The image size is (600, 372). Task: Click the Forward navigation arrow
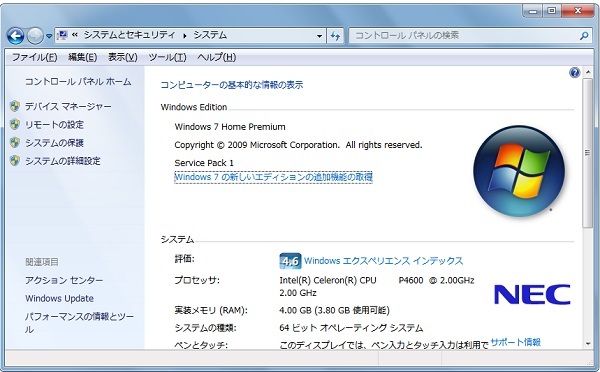tap(35, 36)
